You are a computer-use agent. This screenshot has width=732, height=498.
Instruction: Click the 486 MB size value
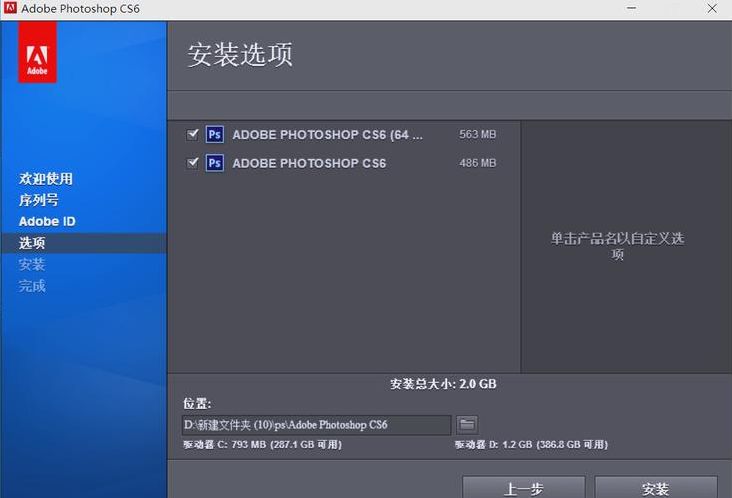(477, 163)
